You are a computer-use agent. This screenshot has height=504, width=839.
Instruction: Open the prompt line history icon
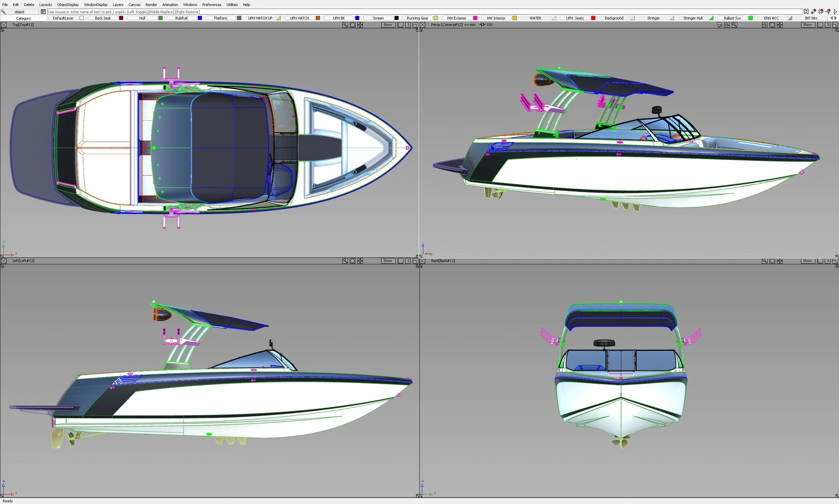43,11
